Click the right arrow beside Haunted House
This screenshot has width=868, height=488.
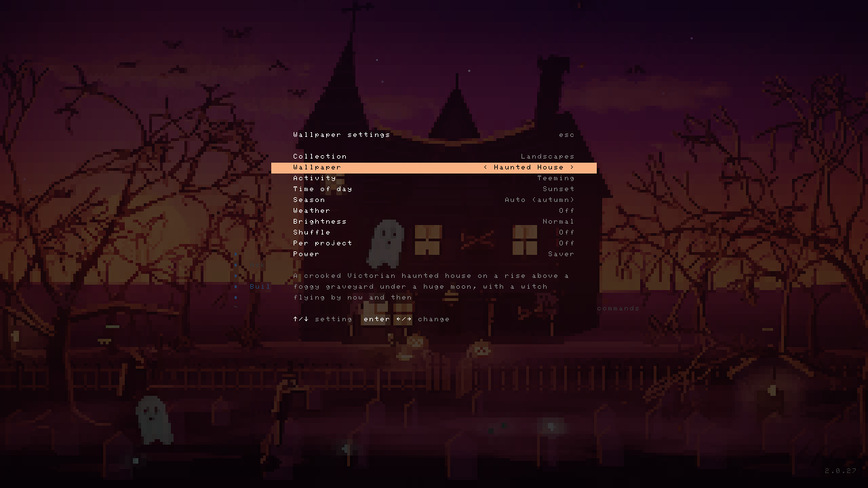572,167
